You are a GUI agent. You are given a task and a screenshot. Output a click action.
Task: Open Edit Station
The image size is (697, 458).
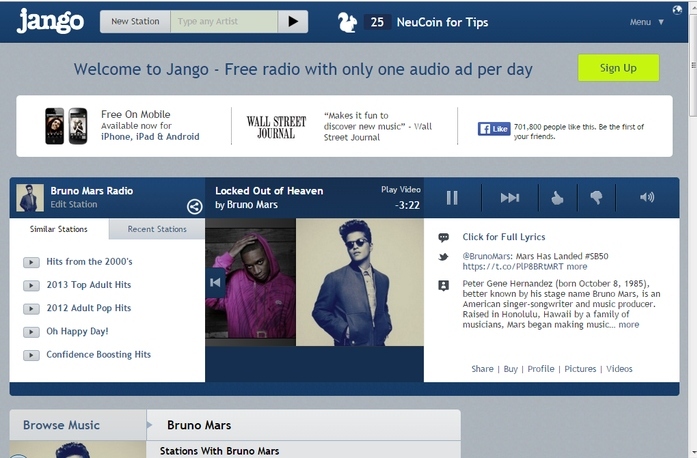74,205
